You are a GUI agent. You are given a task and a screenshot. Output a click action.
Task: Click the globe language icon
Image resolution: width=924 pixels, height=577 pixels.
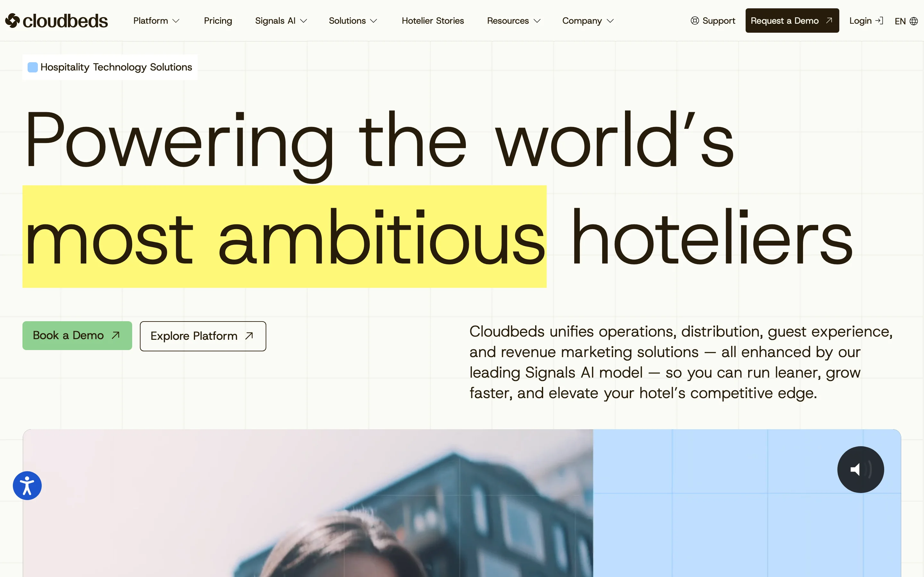click(914, 21)
